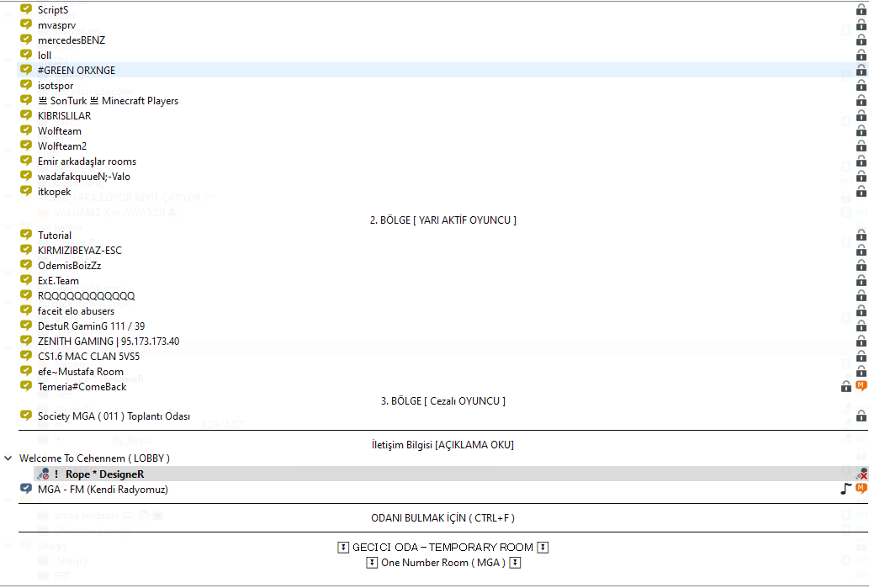Click the channel icon beside #GREEN ORXNGE
Viewport: 869px width, 588px height.
(26, 70)
